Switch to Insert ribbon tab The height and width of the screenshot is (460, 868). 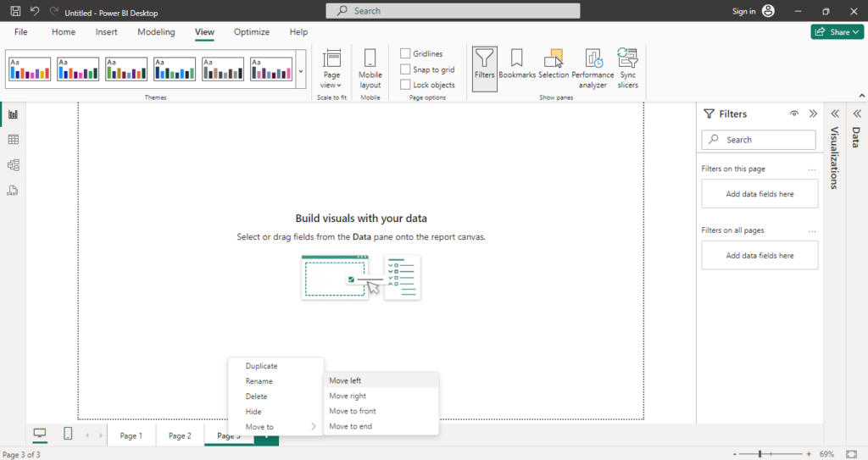[106, 32]
